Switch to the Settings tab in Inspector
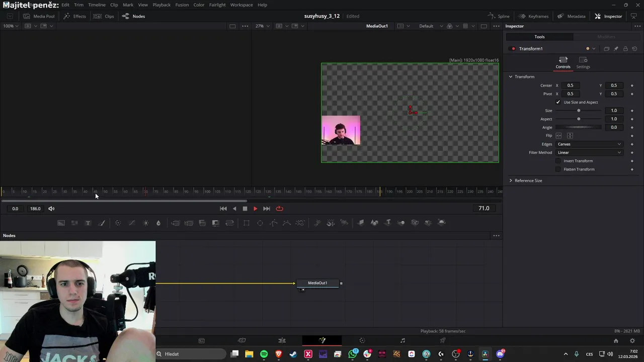Screen dimensions: 644x362 click(x=583, y=62)
